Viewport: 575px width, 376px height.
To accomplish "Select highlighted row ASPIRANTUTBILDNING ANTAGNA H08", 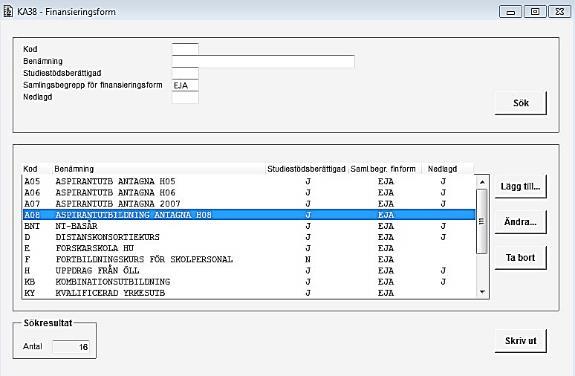I will pyautogui.click(x=249, y=215).
